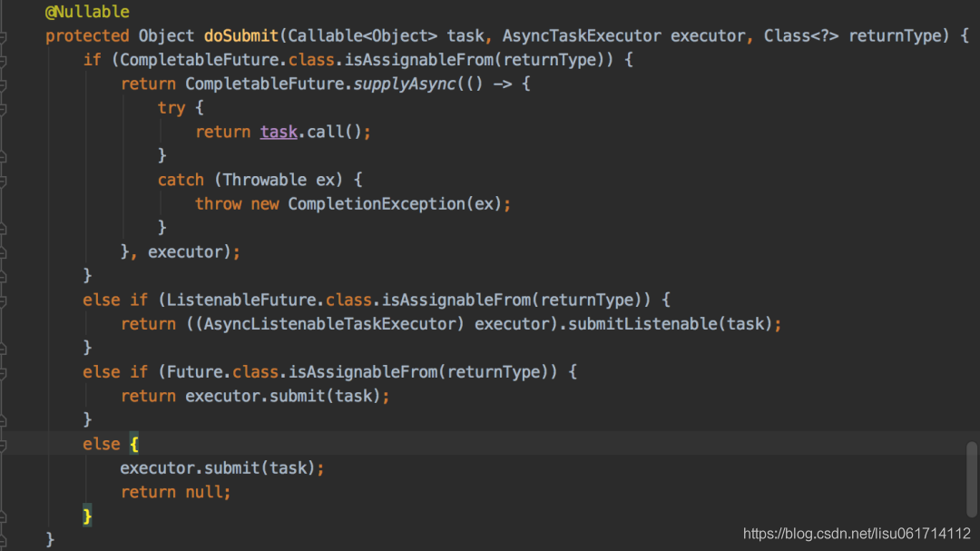Collapse the doSubmit method fold marker
This screenshot has height=551, width=980.
tap(3, 37)
